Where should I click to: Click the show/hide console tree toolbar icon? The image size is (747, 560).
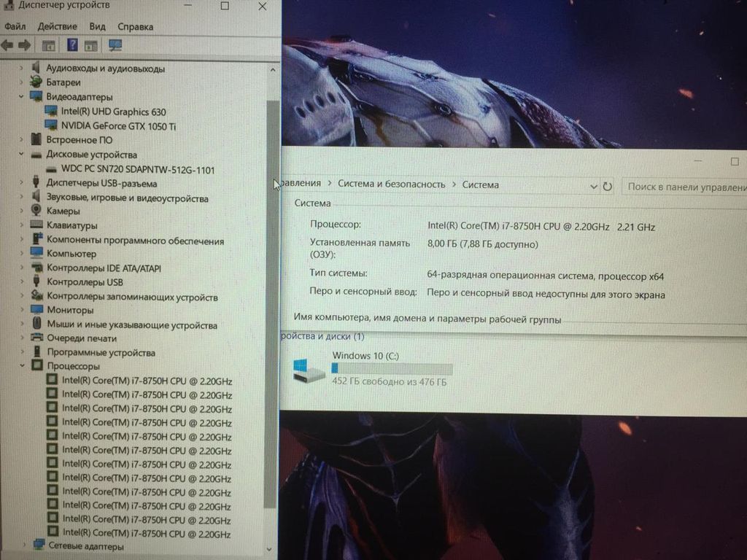click(x=49, y=45)
